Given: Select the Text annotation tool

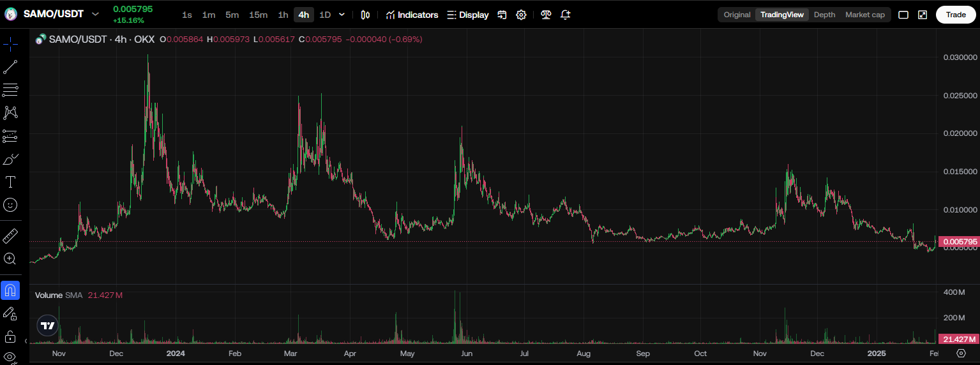Looking at the screenshot, I should click(10, 182).
